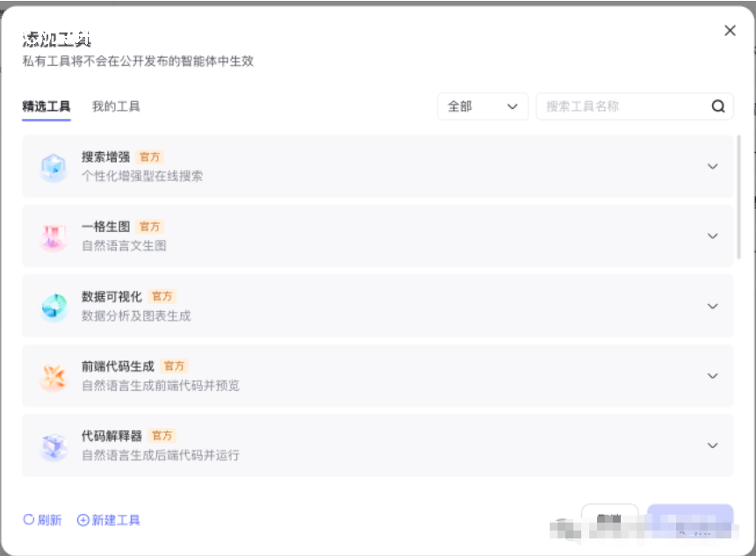Click the 前端代码生成 tool title
The width and height of the screenshot is (756, 556).
(118, 366)
